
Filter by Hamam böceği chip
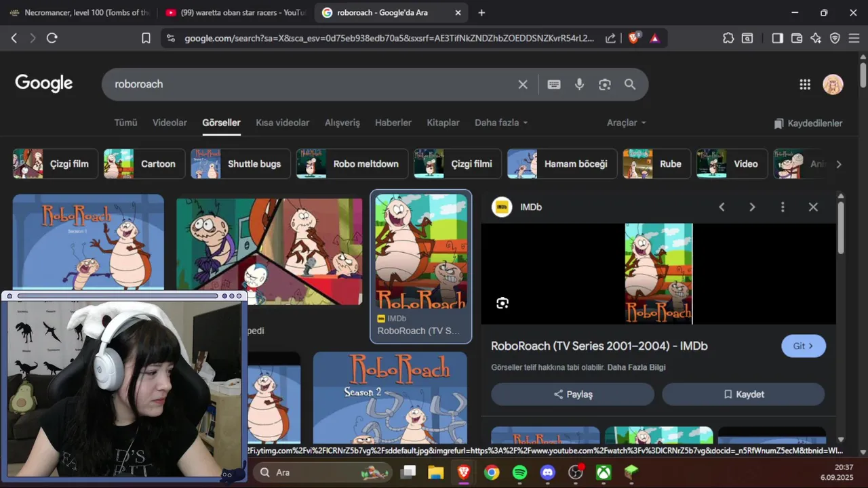[562, 164]
